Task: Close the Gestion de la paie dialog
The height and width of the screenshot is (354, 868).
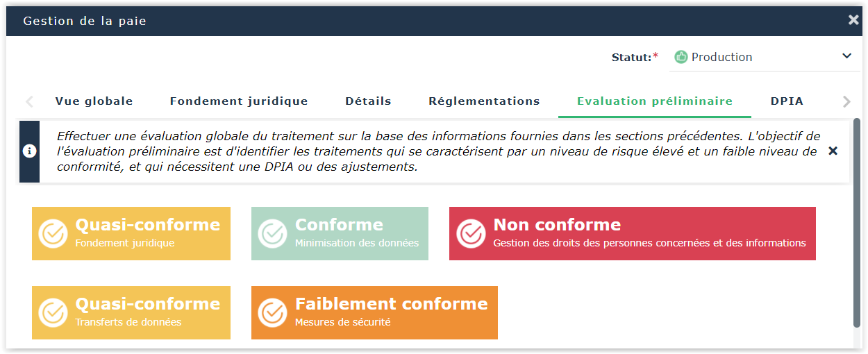Action: 853,20
